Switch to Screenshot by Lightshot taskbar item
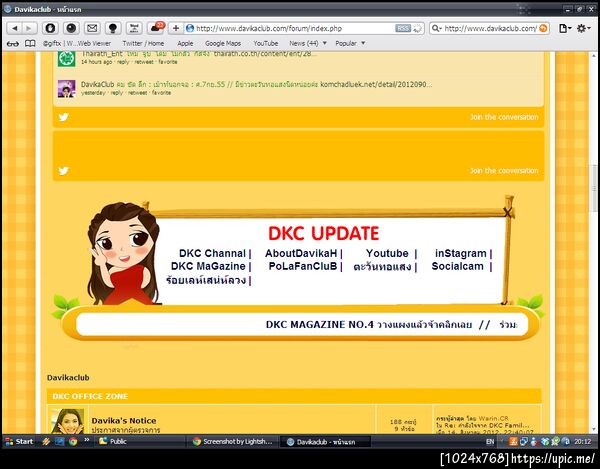600x469 pixels. (233, 441)
